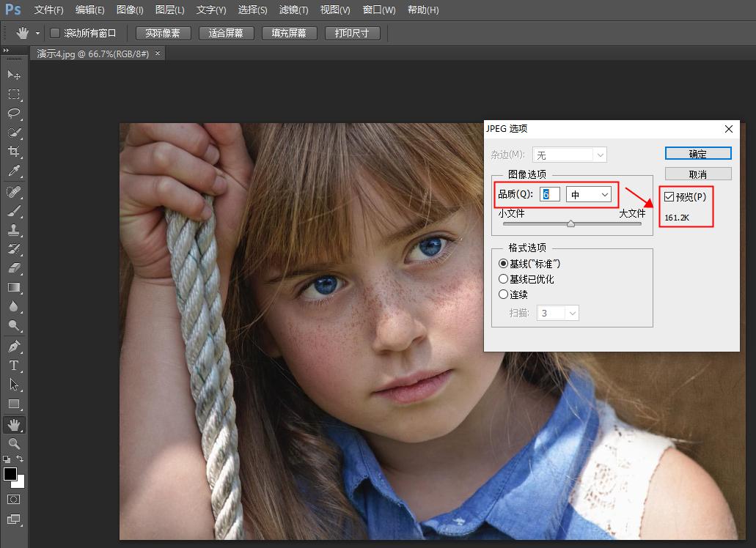Open the 杂边(M) dropdown
The image size is (756, 548).
(x=570, y=154)
